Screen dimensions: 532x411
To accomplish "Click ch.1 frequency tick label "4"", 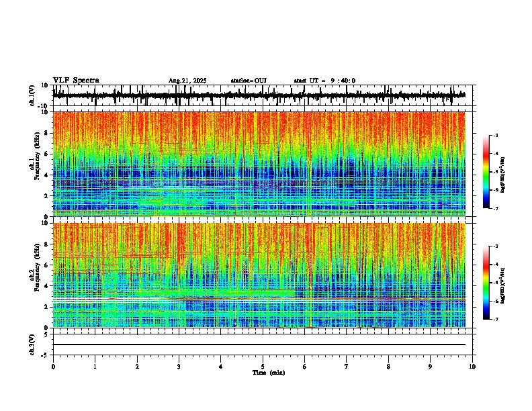I will 46,175.
